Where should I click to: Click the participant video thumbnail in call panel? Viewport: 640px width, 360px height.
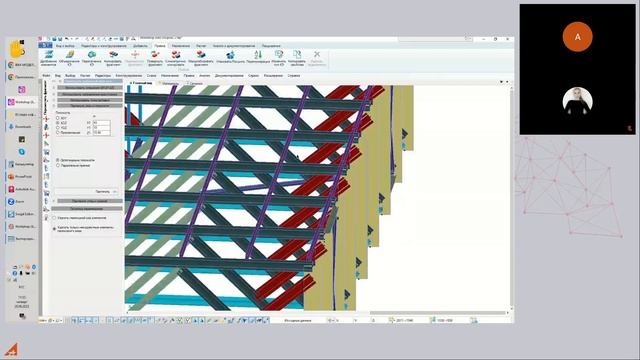coord(577,101)
